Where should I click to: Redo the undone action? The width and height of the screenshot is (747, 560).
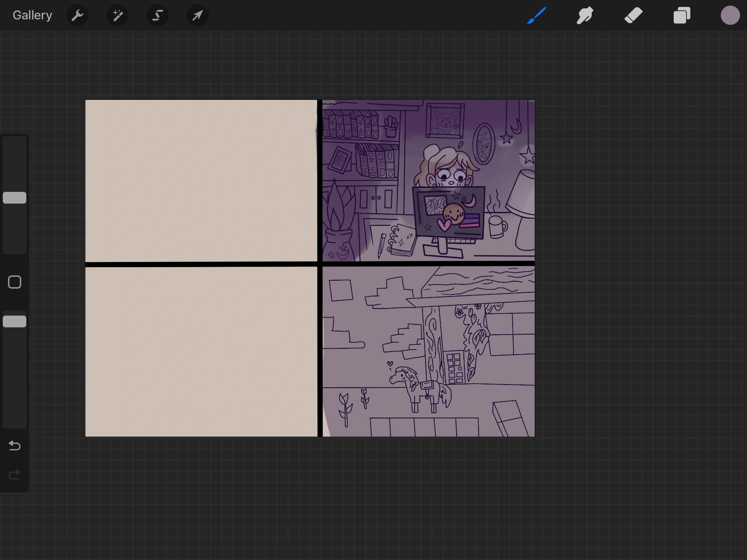[x=15, y=475]
